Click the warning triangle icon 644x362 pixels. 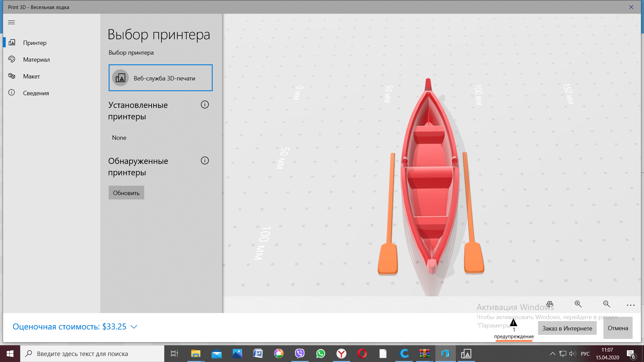(514, 323)
